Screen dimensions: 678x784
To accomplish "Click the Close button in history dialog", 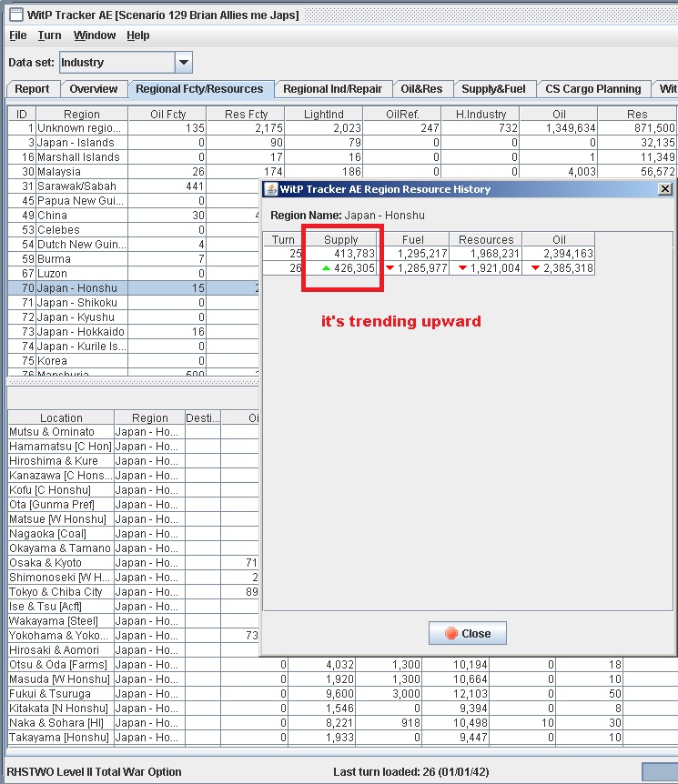I will [x=468, y=634].
